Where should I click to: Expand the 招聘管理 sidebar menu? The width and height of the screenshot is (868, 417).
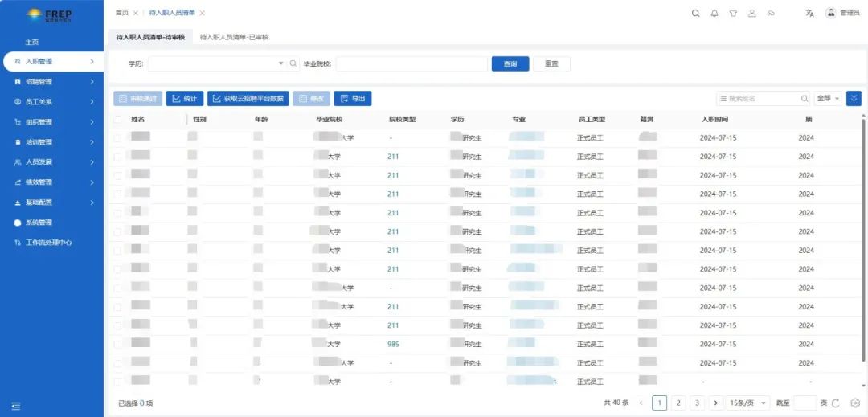[x=51, y=82]
